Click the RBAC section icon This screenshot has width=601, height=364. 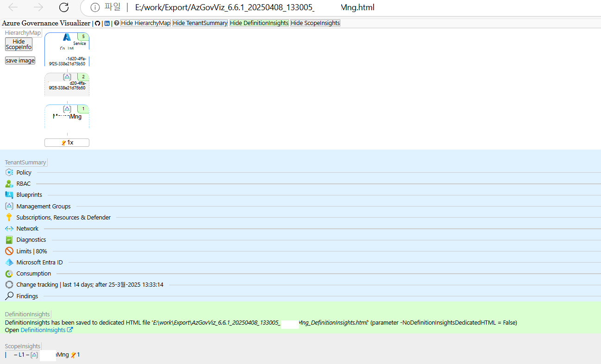tap(9, 184)
